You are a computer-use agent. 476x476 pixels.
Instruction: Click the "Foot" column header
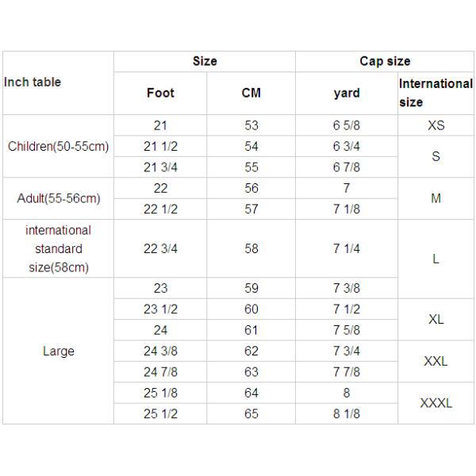pyautogui.click(x=160, y=93)
